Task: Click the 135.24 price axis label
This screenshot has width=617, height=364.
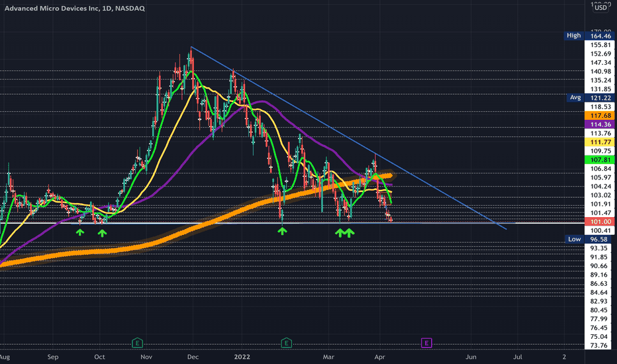Action: point(600,80)
